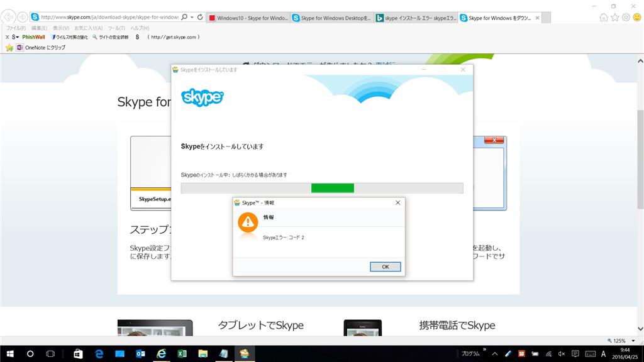This screenshot has height=362, width=644.
Task: Refresh the page with reload icon
Action: [200, 17]
